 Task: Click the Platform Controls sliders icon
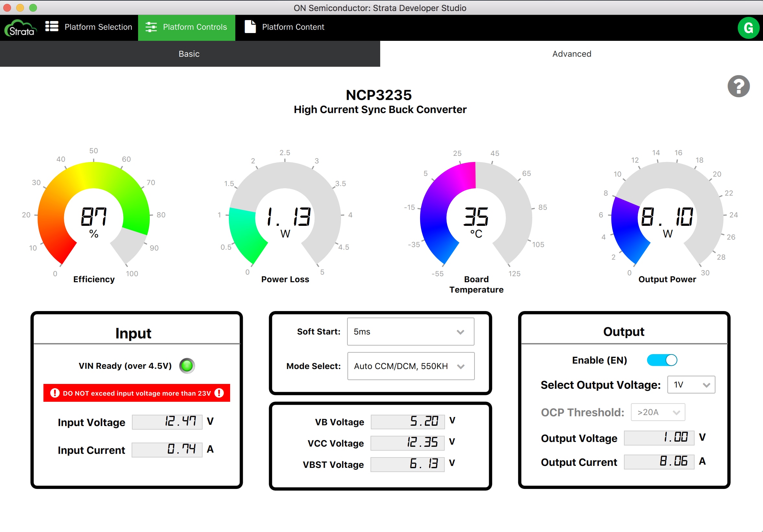coord(151,27)
